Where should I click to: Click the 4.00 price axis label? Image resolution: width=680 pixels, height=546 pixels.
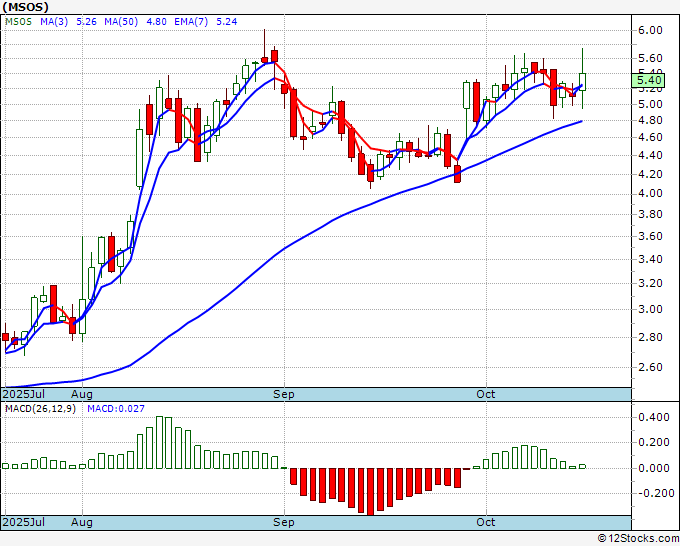click(651, 193)
